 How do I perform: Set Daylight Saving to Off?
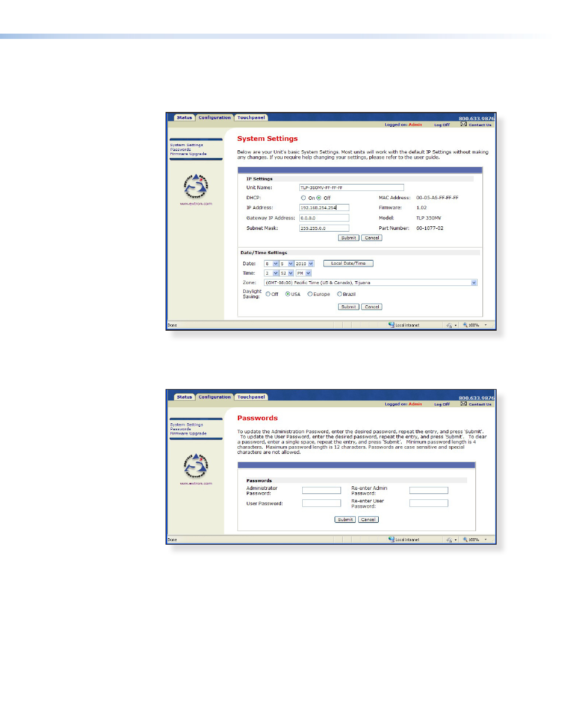coord(268,294)
